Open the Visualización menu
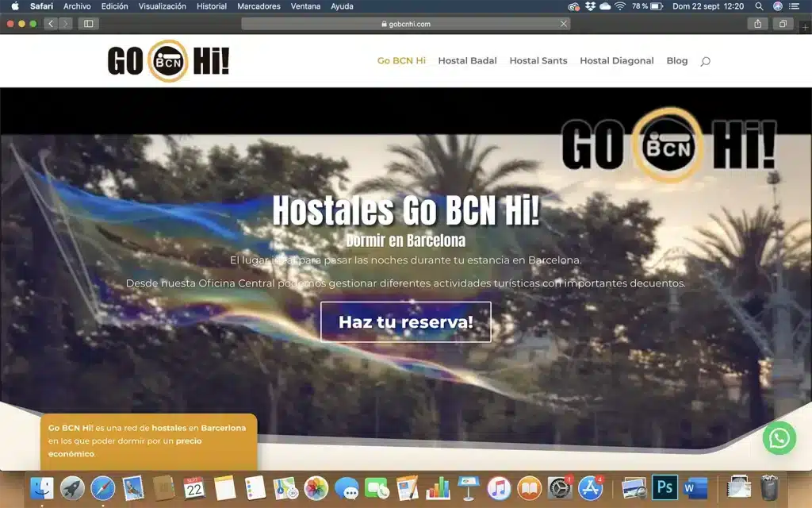812x508 pixels. click(x=162, y=6)
